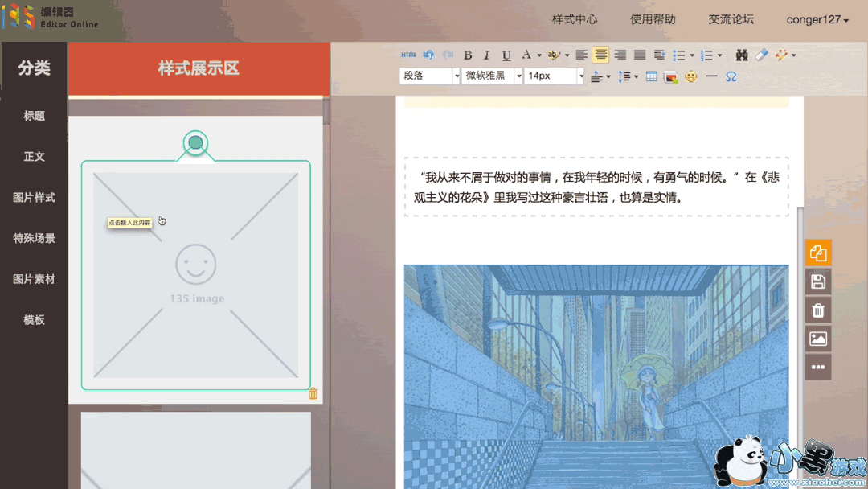This screenshot has height=489, width=868.
Task: Select the 图片样式 category in sidebar
Action: coord(34,198)
